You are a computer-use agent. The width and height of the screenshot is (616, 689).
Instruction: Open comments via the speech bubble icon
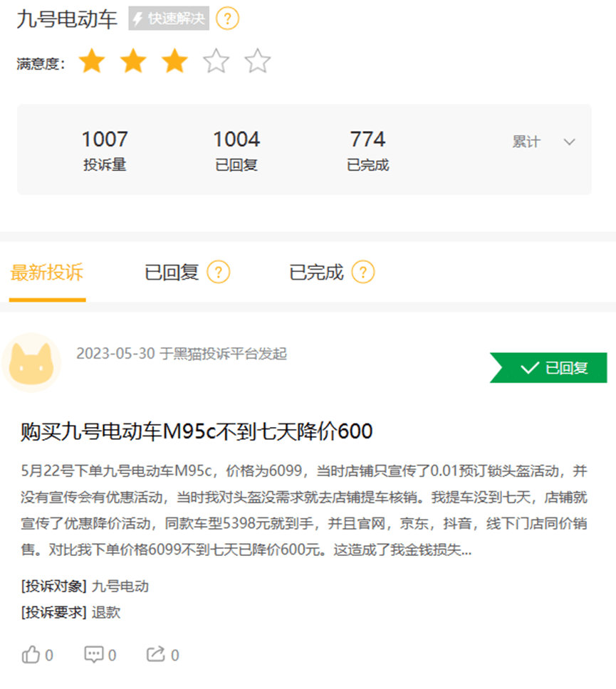94,655
